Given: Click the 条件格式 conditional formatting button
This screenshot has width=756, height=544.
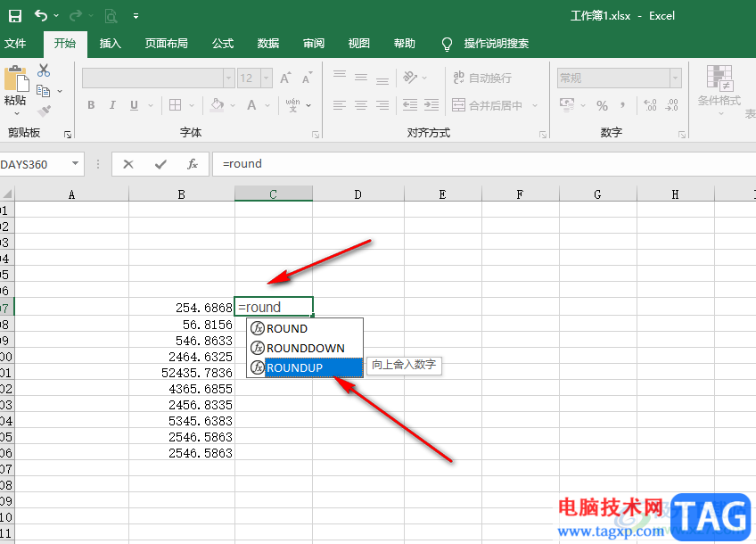Looking at the screenshot, I should 719,89.
